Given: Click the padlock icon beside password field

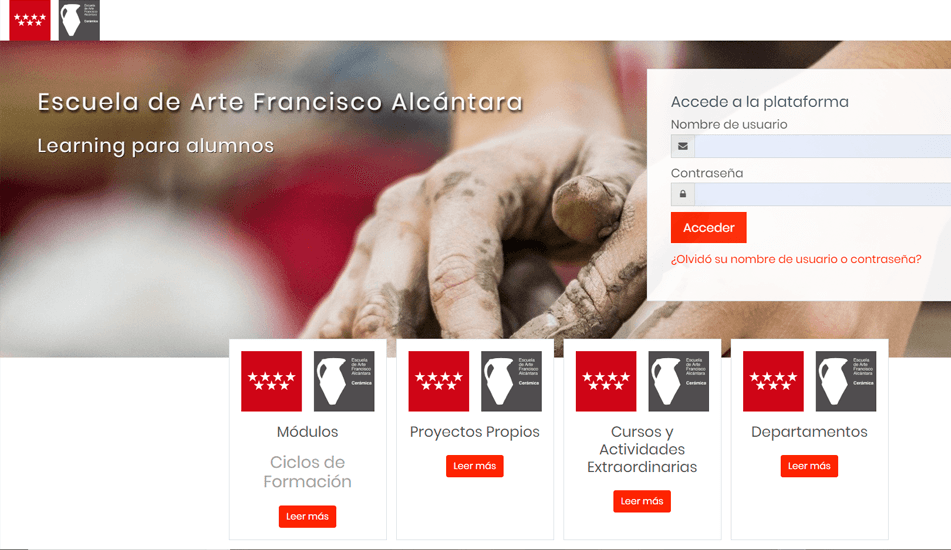Looking at the screenshot, I should point(683,194).
